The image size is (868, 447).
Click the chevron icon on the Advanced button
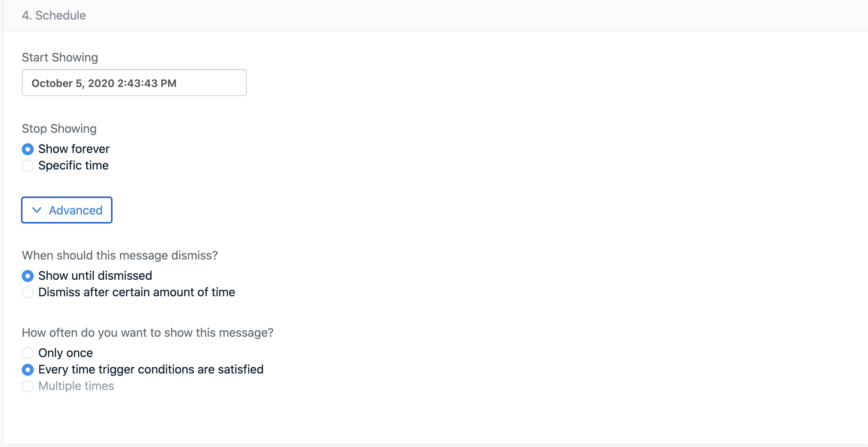coord(36,210)
